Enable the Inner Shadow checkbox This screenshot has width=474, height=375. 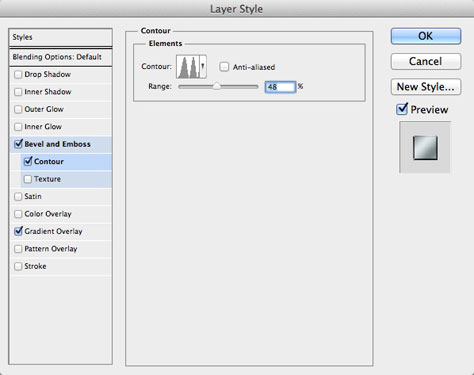point(18,92)
